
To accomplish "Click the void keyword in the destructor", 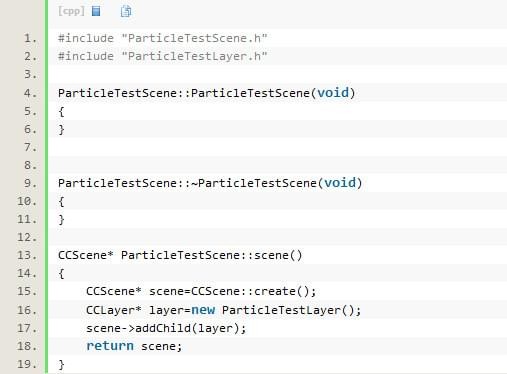I will [340, 183].
